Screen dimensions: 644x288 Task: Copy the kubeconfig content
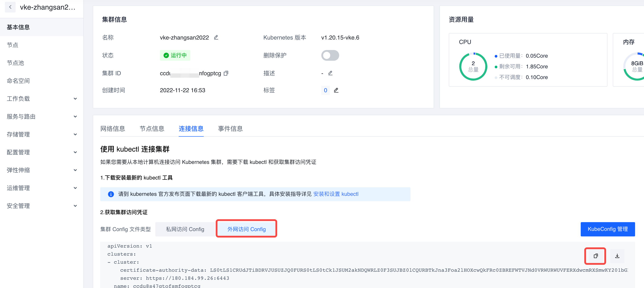tap(595, 256)
